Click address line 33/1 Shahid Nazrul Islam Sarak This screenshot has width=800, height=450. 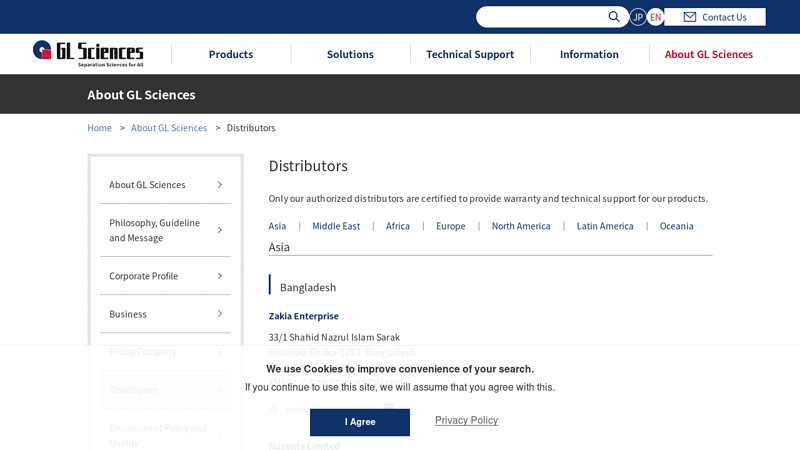coord(334,337)
